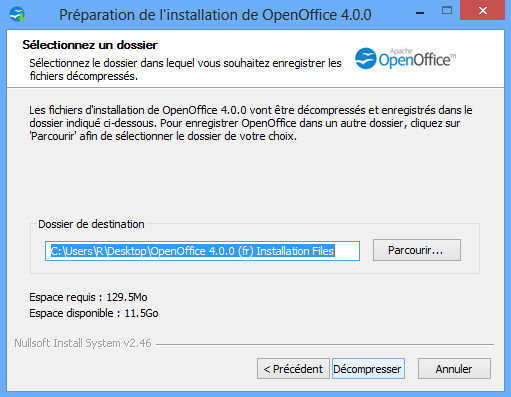This screenshot has height=397, width=511.
Task: Cancel setup via the Annuler button
Action: (454, 369)
